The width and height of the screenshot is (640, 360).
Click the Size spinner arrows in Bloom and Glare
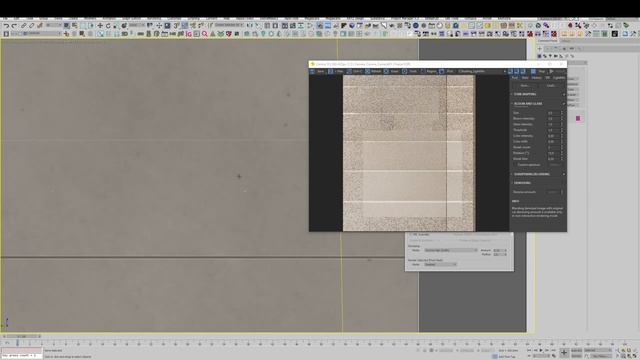click(x=562, y=113)
